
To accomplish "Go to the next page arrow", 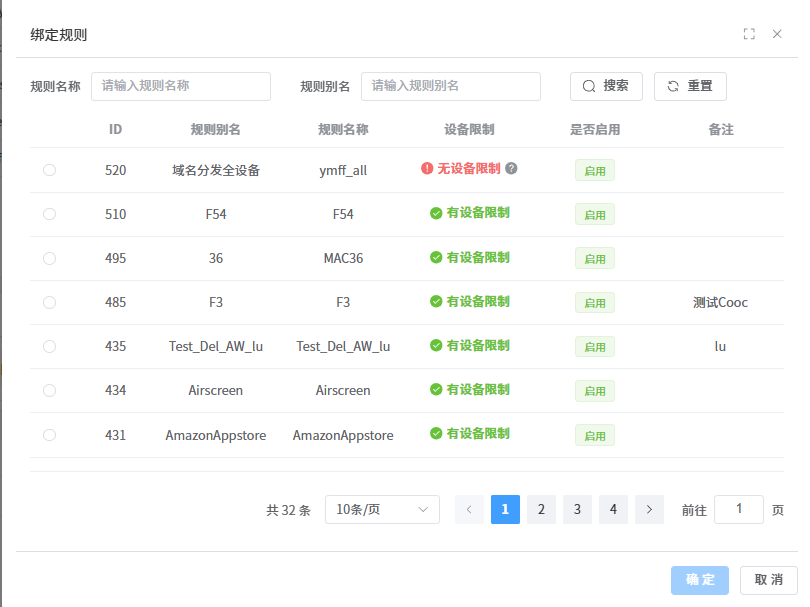I will 649,509.
